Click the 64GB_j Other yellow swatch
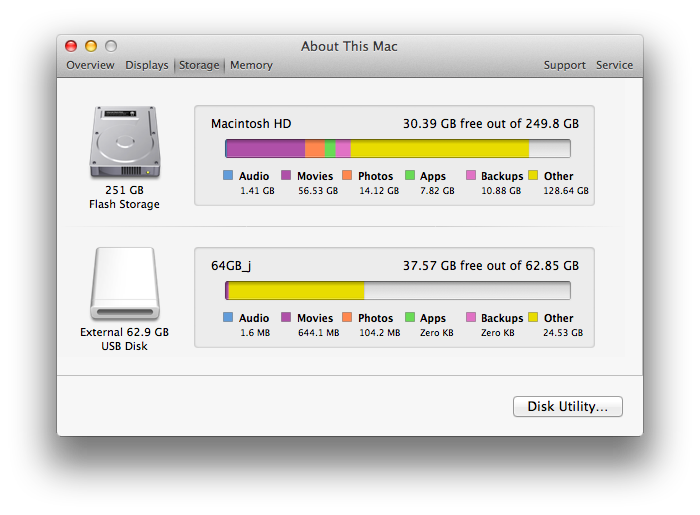The width and height of the screenshot is (700, 515). point(533,317)
